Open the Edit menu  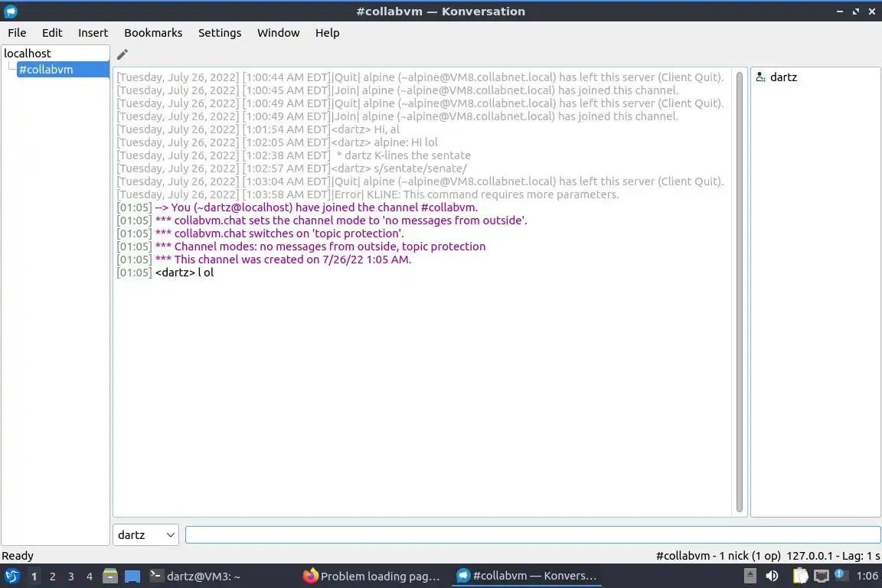[x=52, y=33]
